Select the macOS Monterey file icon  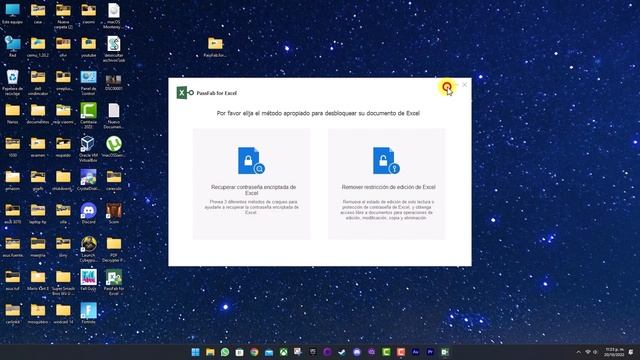tap(114, 16)
